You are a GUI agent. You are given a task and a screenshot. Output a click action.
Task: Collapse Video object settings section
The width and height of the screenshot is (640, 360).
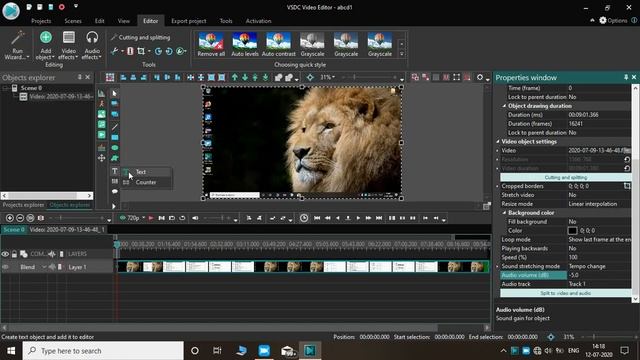coord(498,141)
